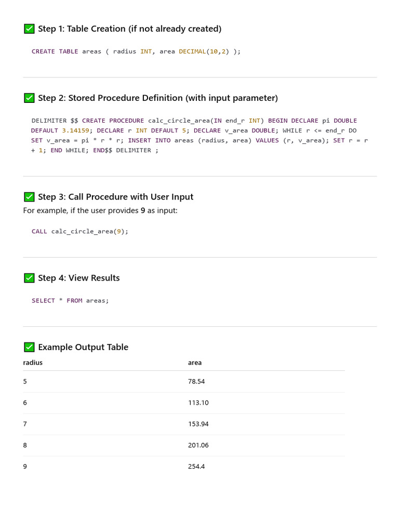Click the Step 1: Table Creation heading
399x532 pixels.
click(129, 29)
